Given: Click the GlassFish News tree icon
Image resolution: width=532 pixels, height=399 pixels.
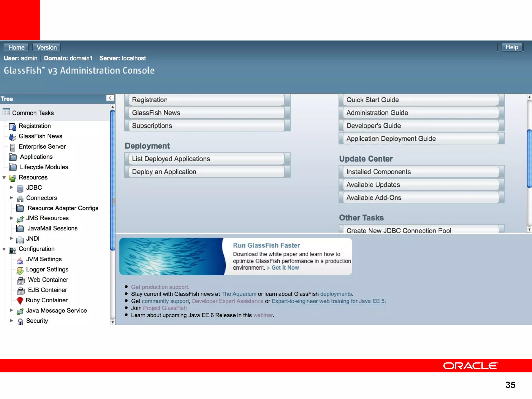Looking at the screenshot, I should [x=12, y=137].
